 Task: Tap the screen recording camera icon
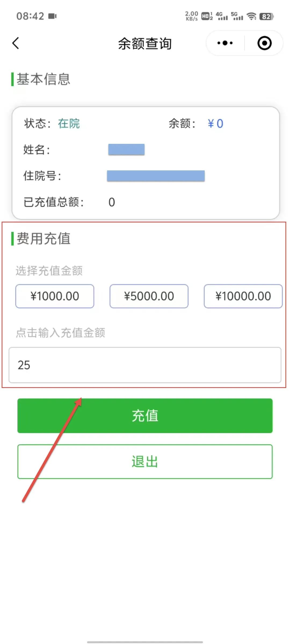(x=52, y=16)
